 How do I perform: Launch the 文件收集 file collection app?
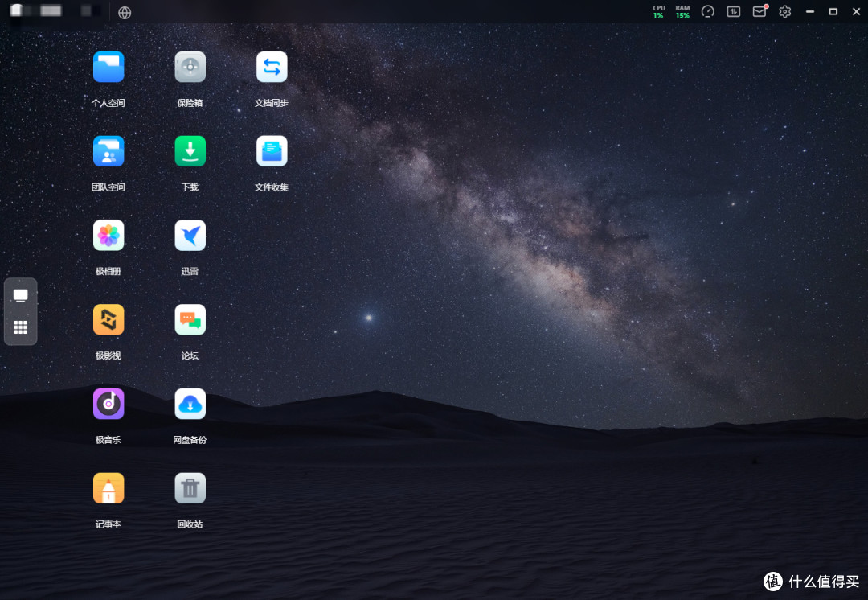272,151
